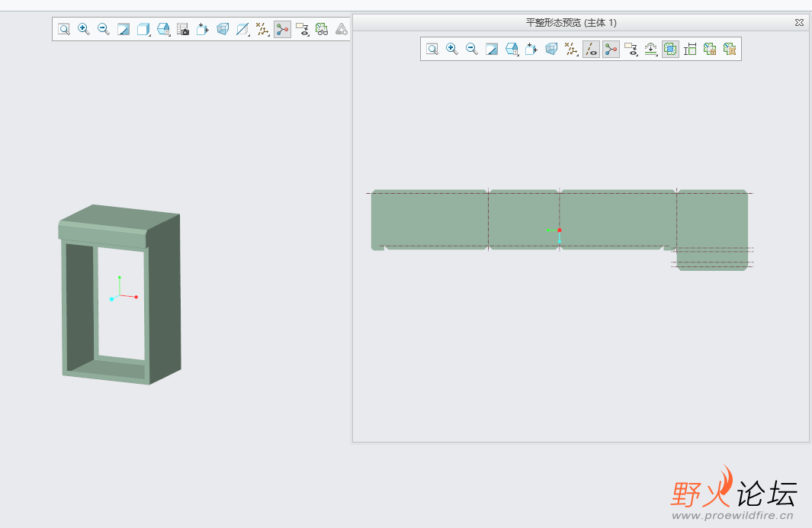The height and width of the screenshot is (528, 812).
Task: Click Repaint in the preview toolbar
Action: [x=492, y=49]
